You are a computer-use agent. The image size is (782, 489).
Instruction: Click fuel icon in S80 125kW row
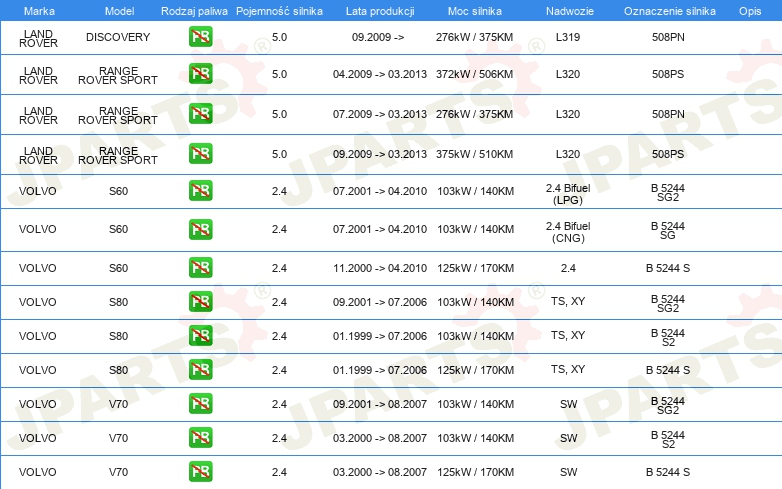[200, 369]
